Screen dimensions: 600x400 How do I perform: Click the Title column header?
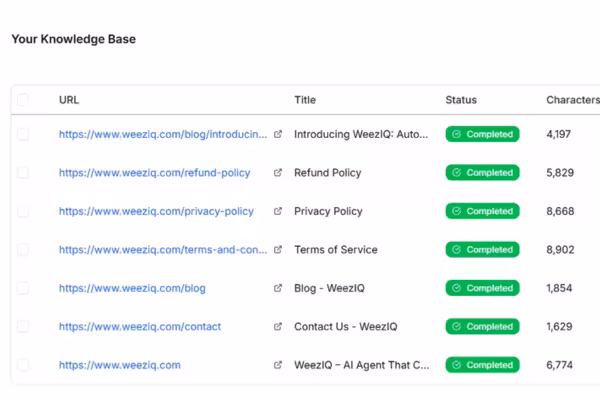tap(305, 100)
